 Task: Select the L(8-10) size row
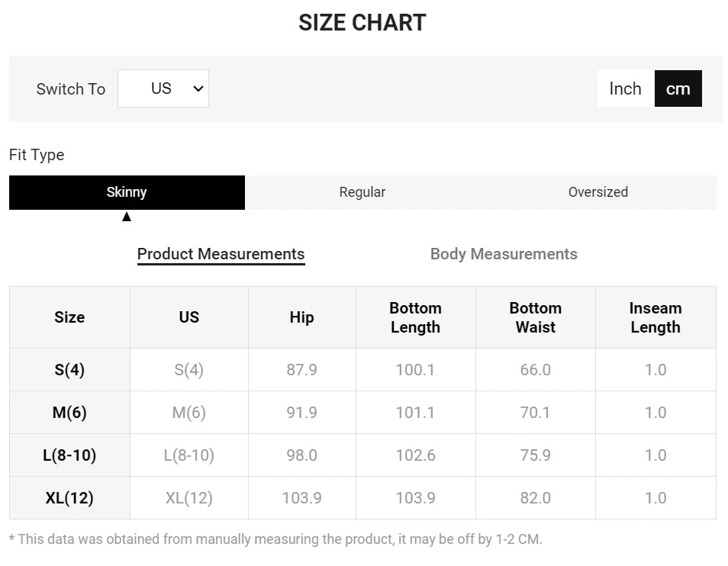(x=69, y=455)
